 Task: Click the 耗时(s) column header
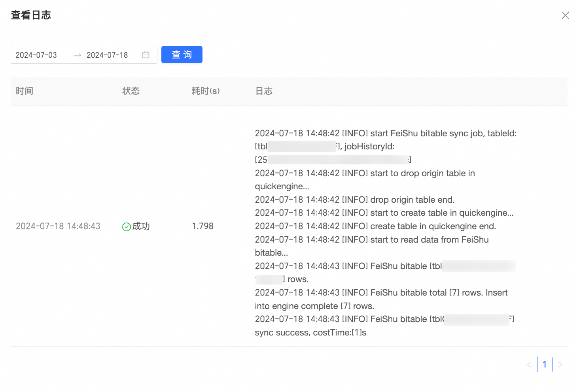tap(206, 91)
